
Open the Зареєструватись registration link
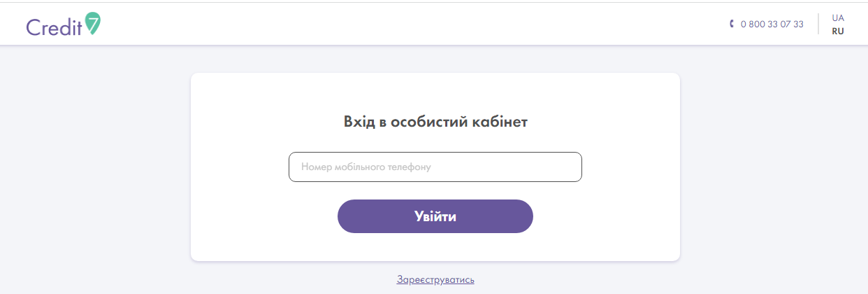tap(435, 280)
